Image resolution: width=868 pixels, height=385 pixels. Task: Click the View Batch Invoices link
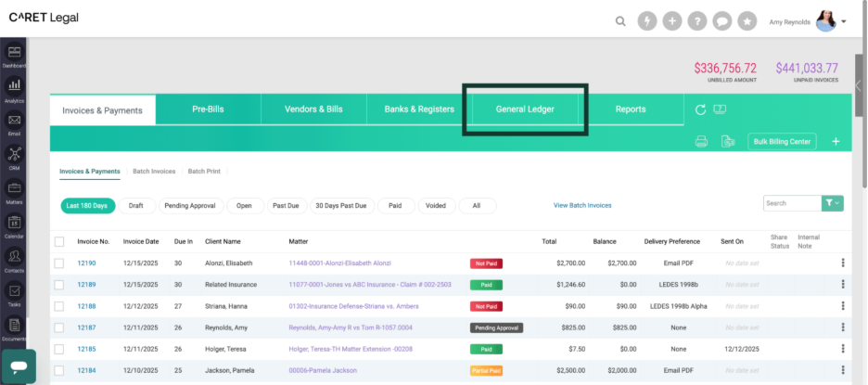pos(582,205)
